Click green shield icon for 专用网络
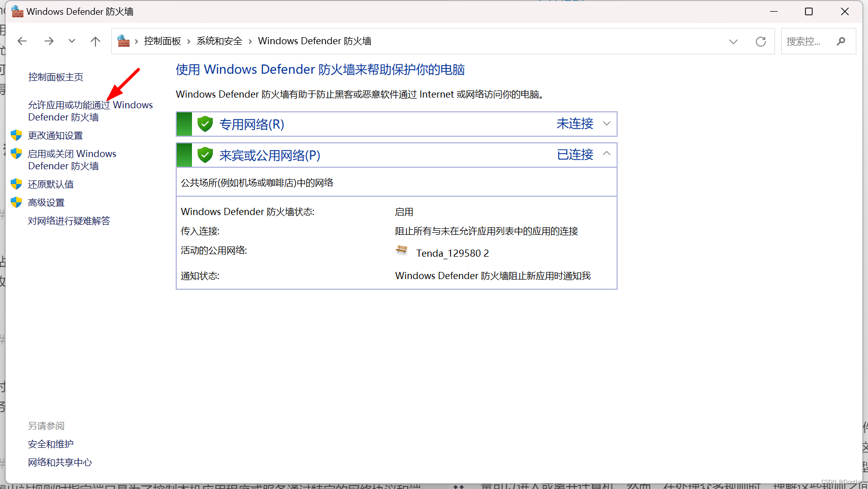 click(205, 124)
